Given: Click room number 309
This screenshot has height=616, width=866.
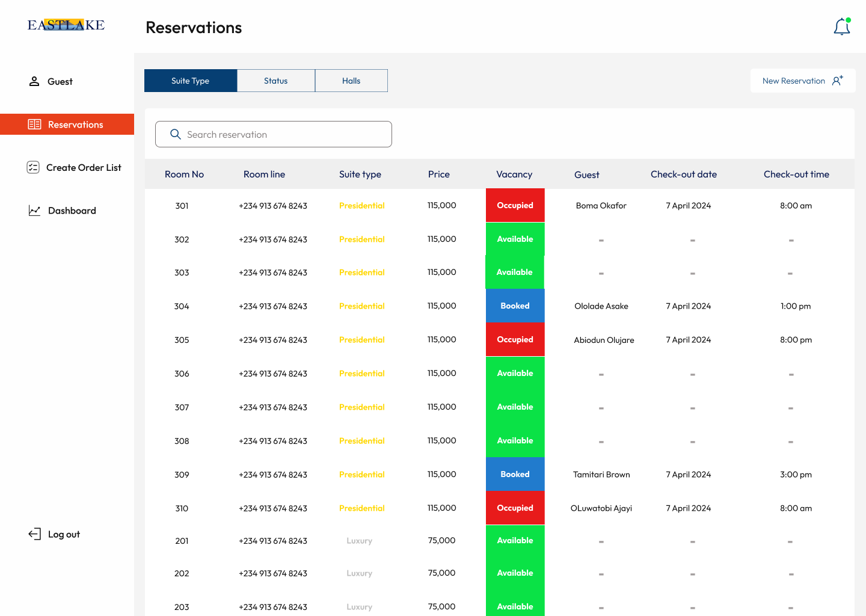Looking at the screenshot, I should click(x=182, y=475).
